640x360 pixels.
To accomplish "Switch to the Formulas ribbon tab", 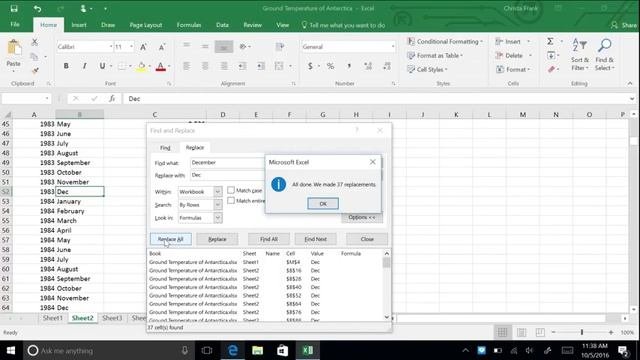I will [x=189, y=25].
